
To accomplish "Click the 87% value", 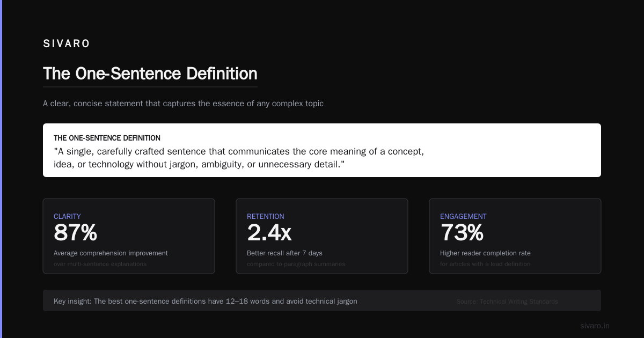I will [75, 233].
